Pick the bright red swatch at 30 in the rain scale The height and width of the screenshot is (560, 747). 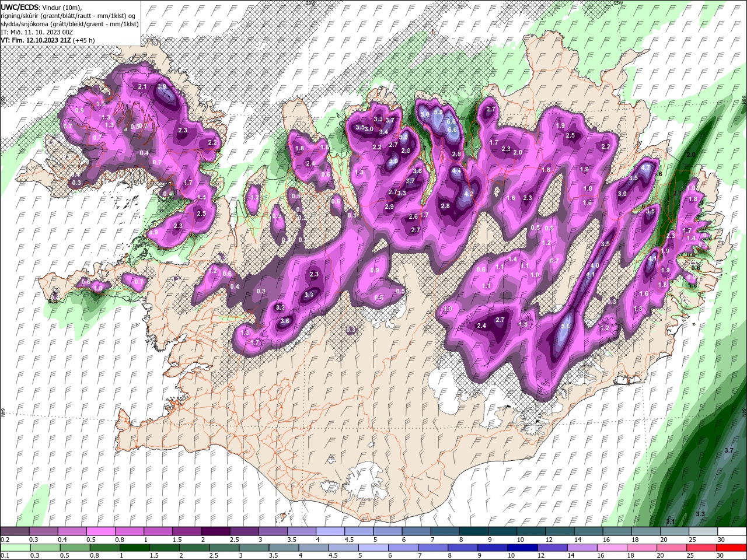click(x=732, y=548)
